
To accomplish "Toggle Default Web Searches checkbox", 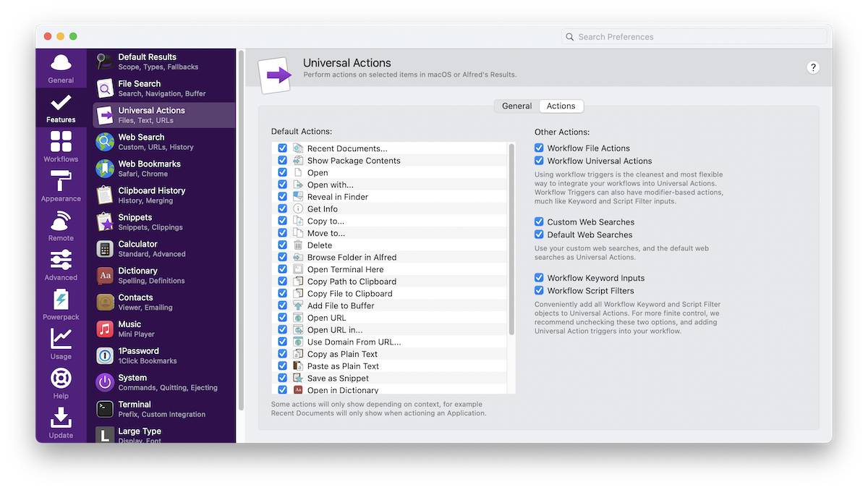I will [x=539, y=235].
